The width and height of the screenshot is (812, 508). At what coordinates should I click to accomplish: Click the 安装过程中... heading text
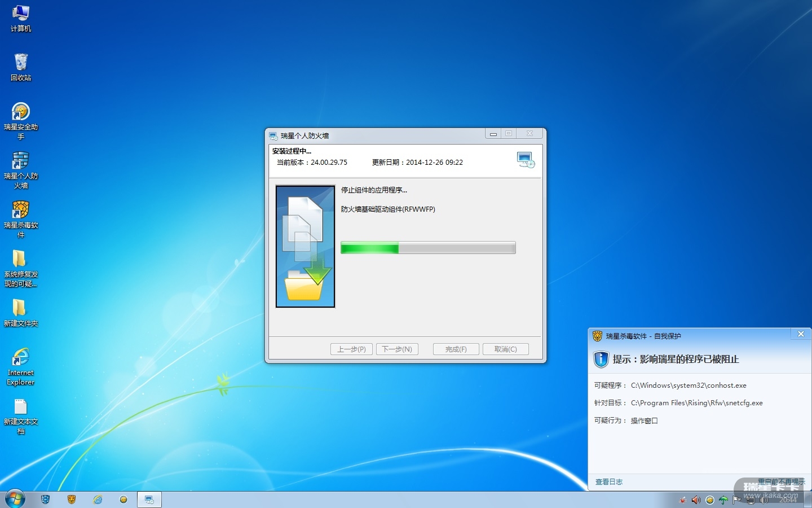(x=292, y=151)
